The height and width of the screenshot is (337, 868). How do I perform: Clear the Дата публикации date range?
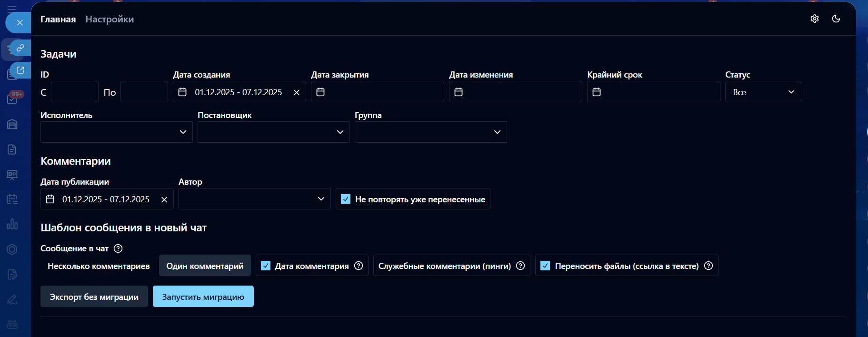tap(164, 199)
